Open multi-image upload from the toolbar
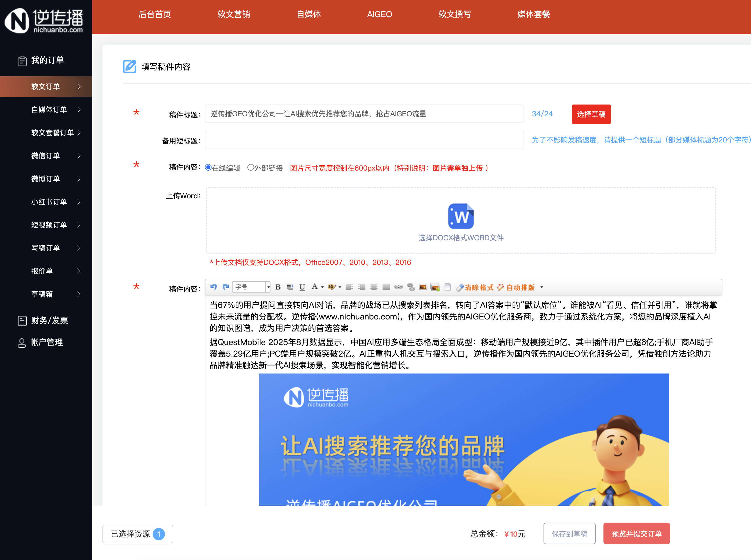The image size is (751, 560). (435, 287)
